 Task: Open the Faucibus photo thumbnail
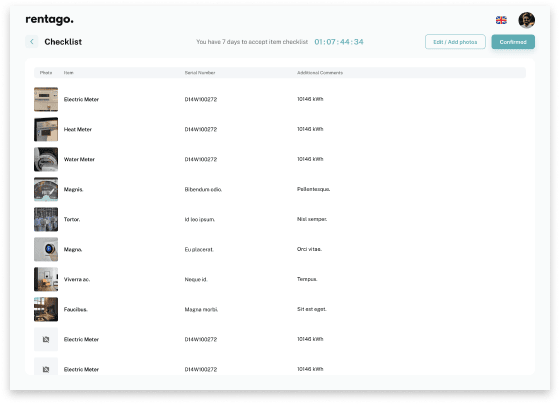pyautogui.click(x=46, y=309)
